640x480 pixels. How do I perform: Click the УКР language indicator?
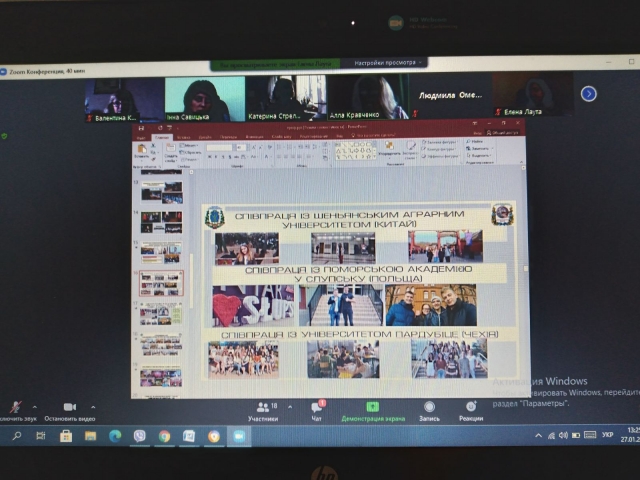[607, 435]
